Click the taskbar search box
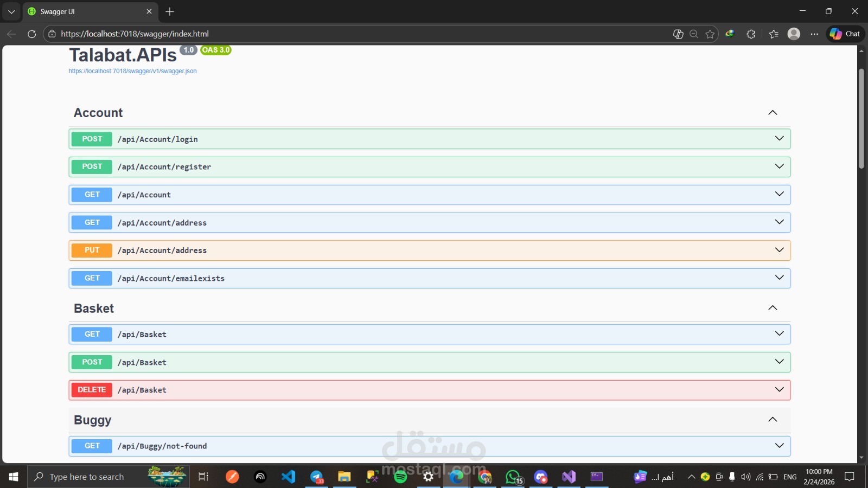The height and width of the screenshot is (488, 868). point(108,477)
